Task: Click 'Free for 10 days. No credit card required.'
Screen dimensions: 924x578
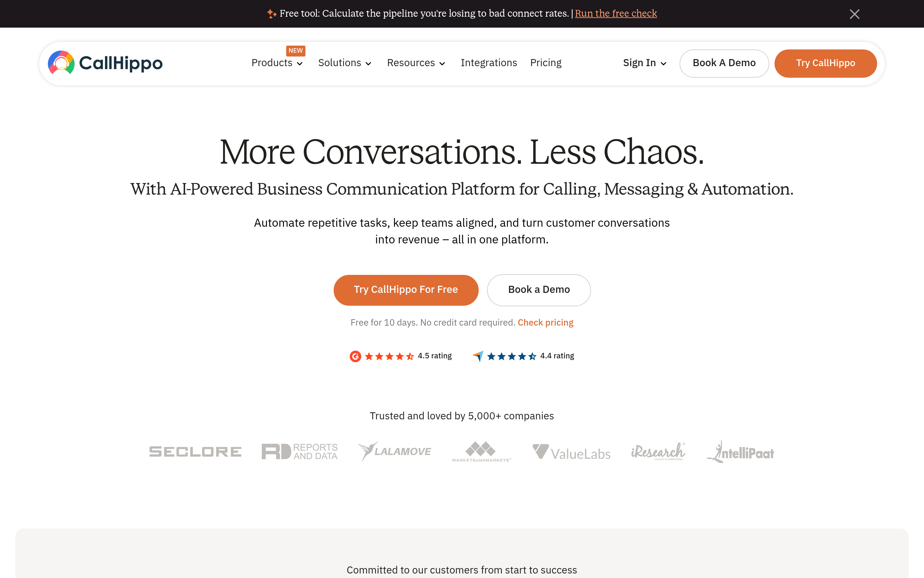Action: pos(433,323)
